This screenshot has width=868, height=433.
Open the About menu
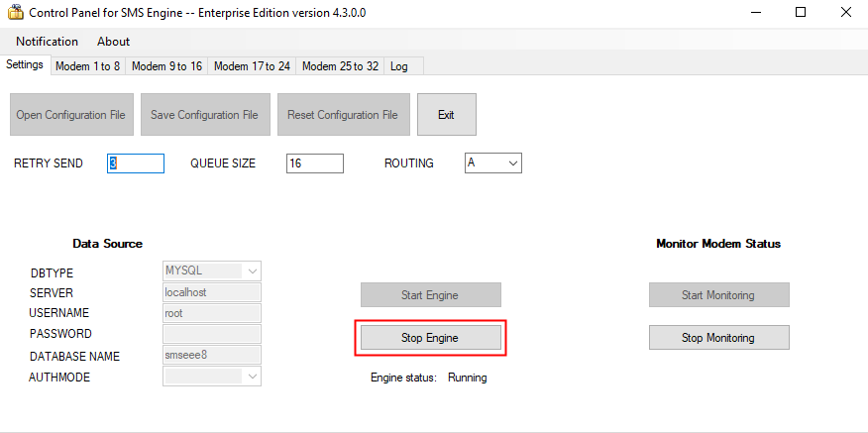(x=113, y=42)
